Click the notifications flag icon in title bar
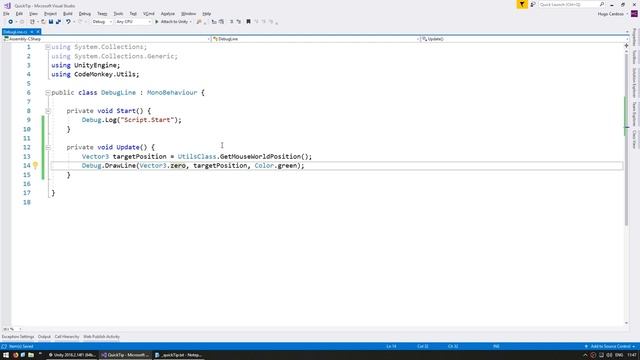This screenshot has height=360, width=640. point(522,4)
